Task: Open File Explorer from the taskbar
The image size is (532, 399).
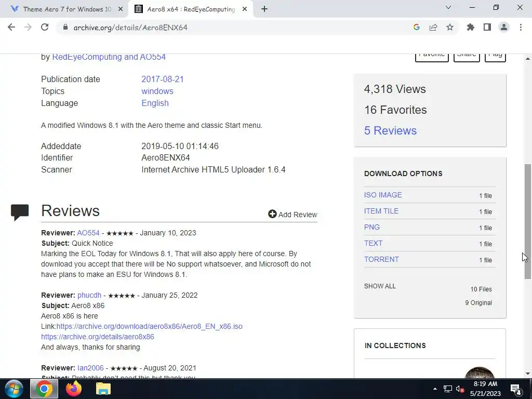Action: click(x=103, y=389)
